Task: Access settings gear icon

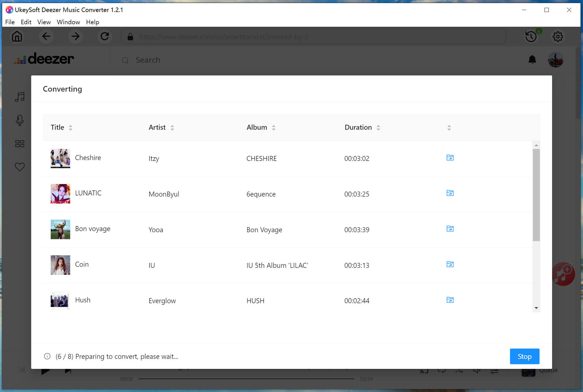Action: (x=558, y=36)
